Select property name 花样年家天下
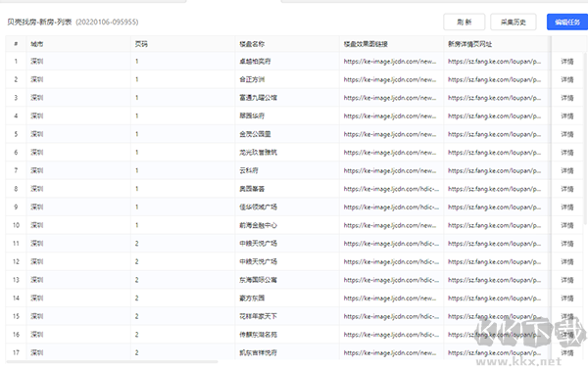This screenshot has height=368, width=588. pos(259,316)
